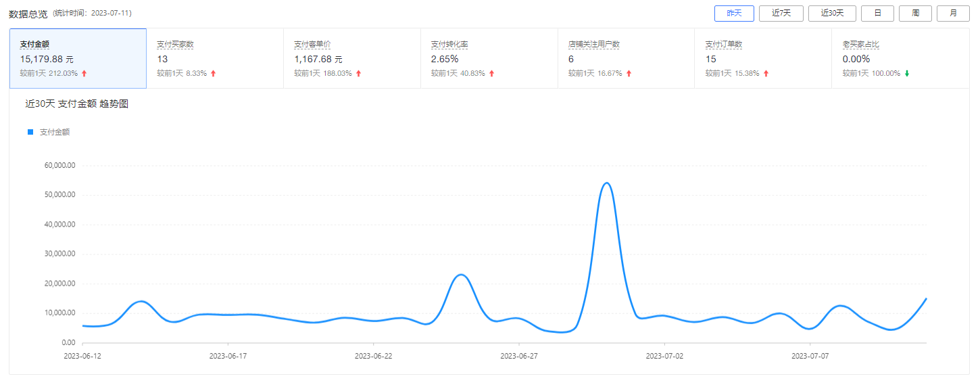Click the red up arrow under 支付金额

pyautogui.click(x=84, y=74)
